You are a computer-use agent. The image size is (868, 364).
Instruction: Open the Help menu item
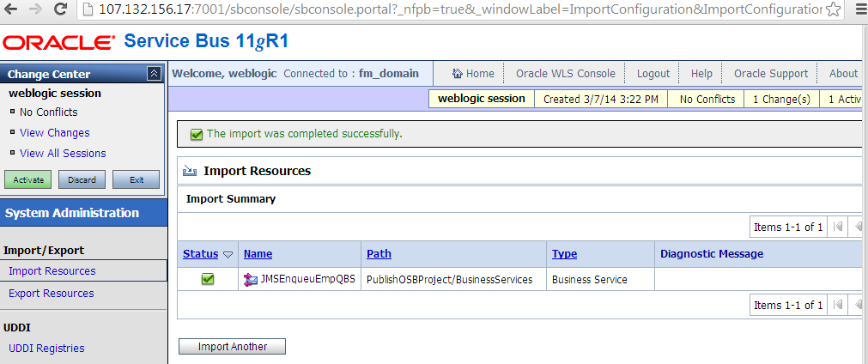[701, 74]
